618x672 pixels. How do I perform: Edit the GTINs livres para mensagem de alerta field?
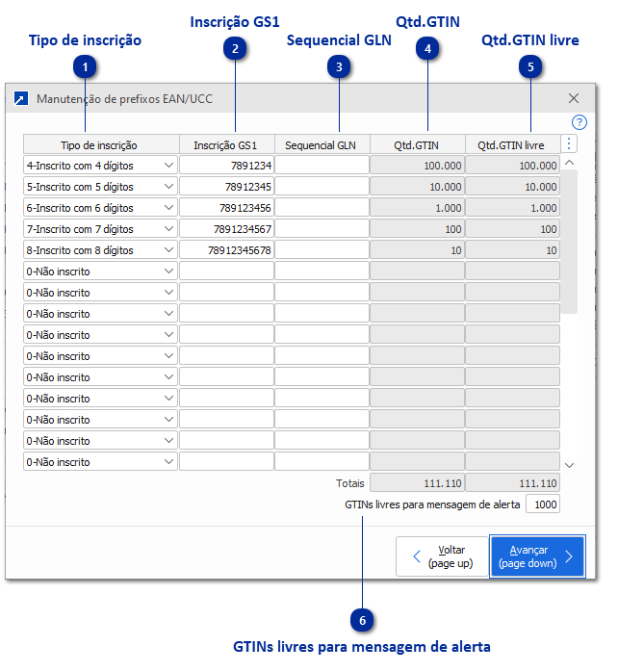(543, 504)
